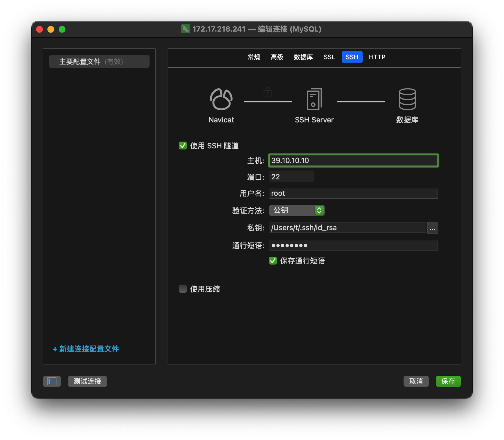Close the window with red button
This screenshot has height=440, width=504.
coord(40,29)
